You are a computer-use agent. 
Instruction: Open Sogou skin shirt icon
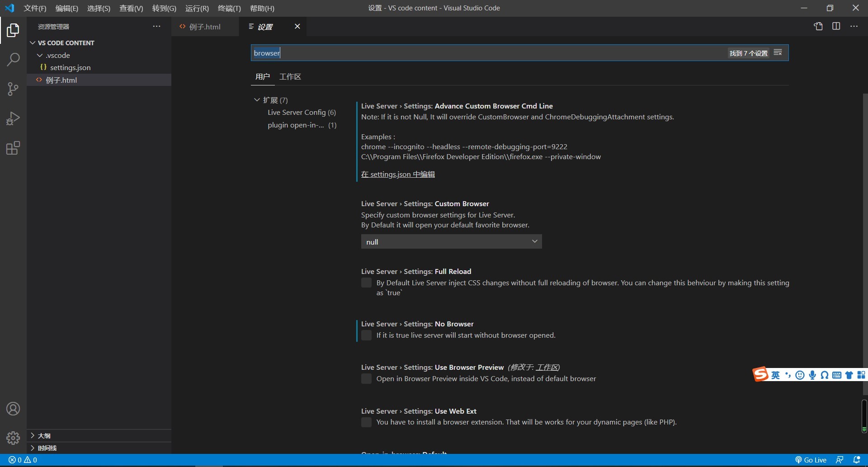point(849,375)
